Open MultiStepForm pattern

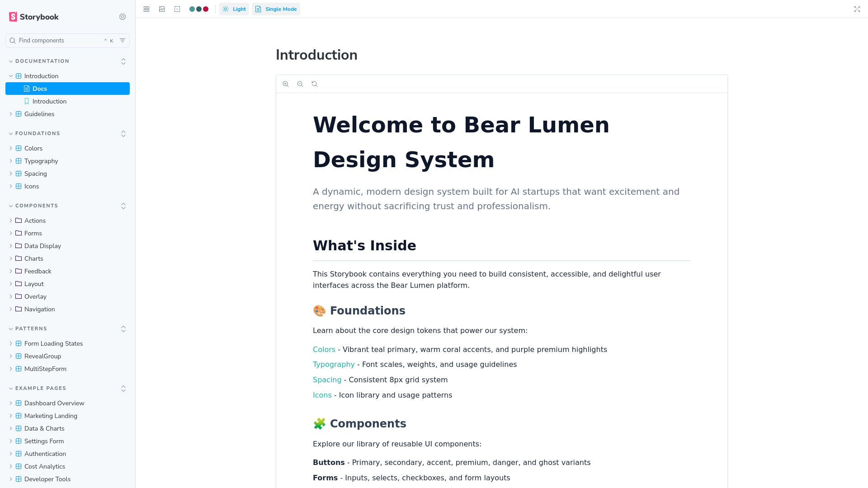[67, 369]
